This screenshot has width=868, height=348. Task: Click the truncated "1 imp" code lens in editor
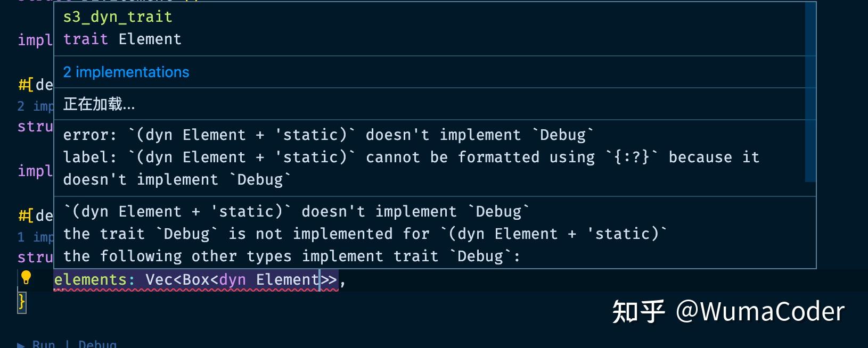(36, 237)
